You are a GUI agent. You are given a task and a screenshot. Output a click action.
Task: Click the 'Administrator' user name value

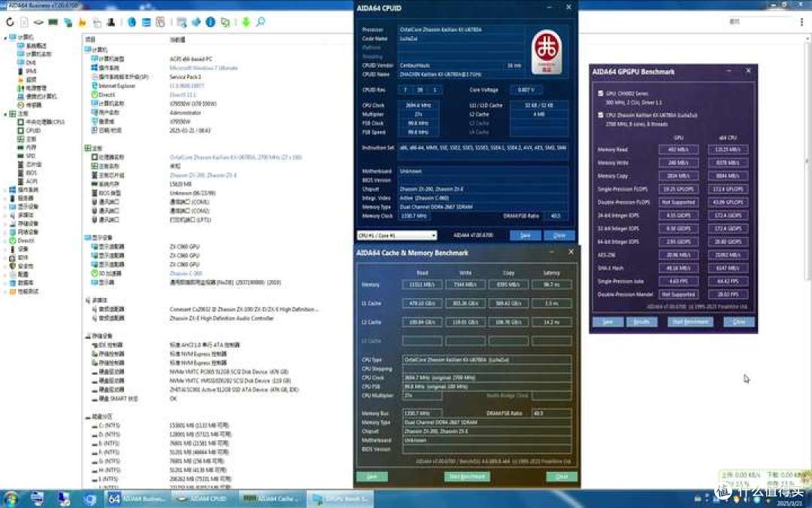point(185,112)
